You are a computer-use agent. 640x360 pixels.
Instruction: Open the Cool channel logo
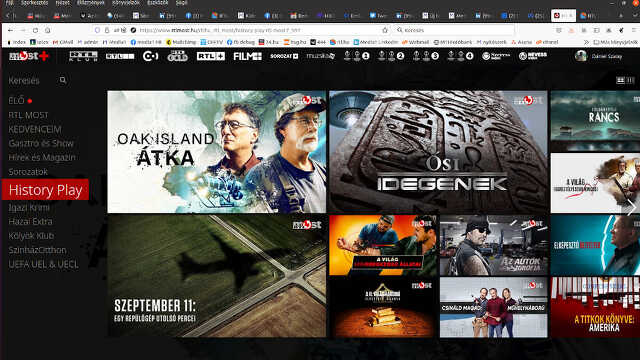click(151, 56)
